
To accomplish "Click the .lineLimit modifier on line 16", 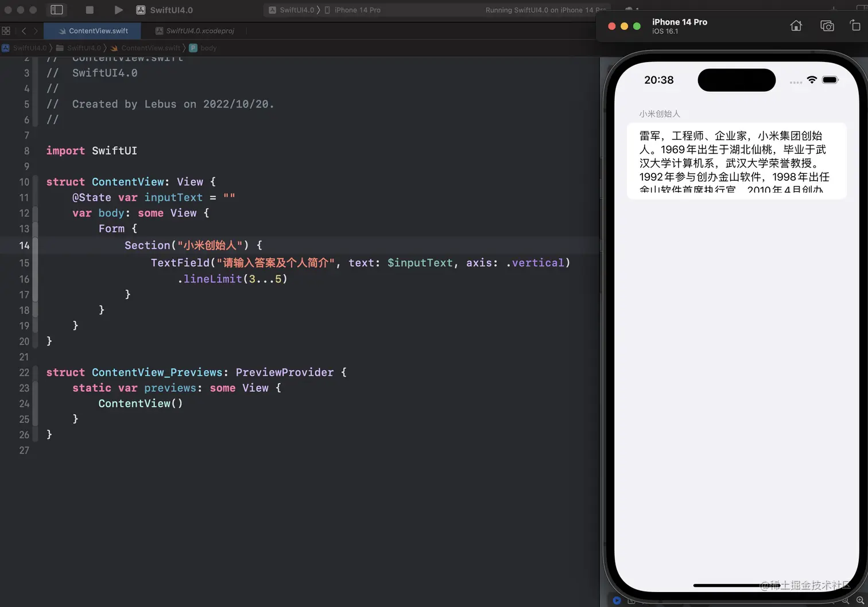I will pos(210,279).
